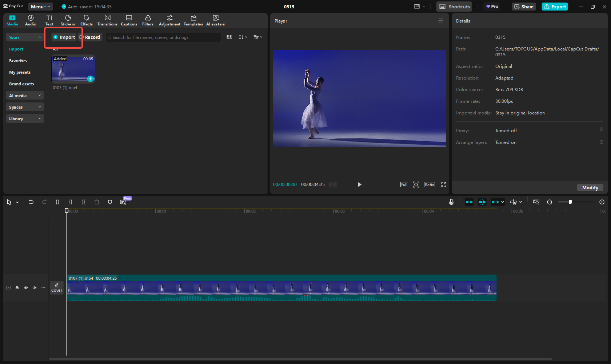
Task: Expand the AI media section
Action: 25,96
